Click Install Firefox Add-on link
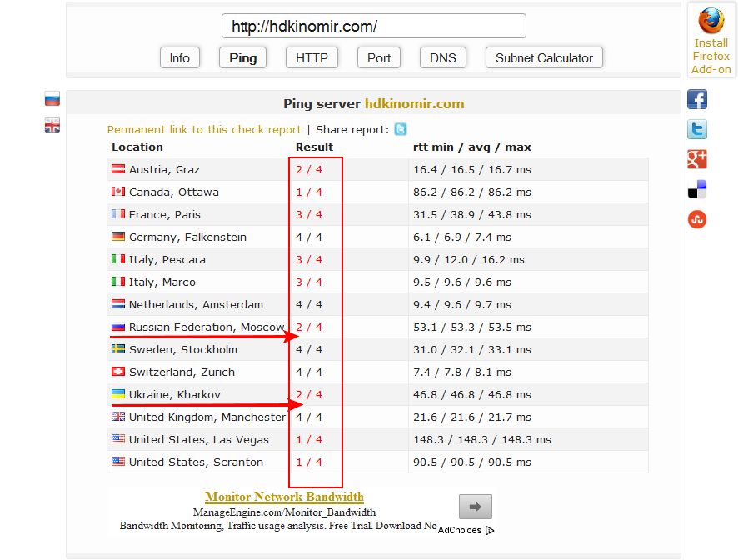This screenshot has height=560, width=738. coord(711,56)
